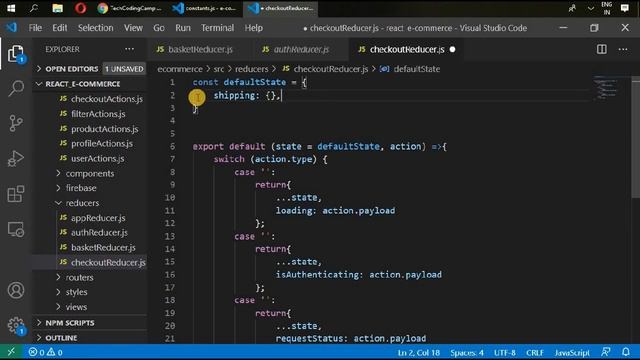640x360 pixels.
Task: Show hidden system tray icons chevron
Action: click(590, 8)
